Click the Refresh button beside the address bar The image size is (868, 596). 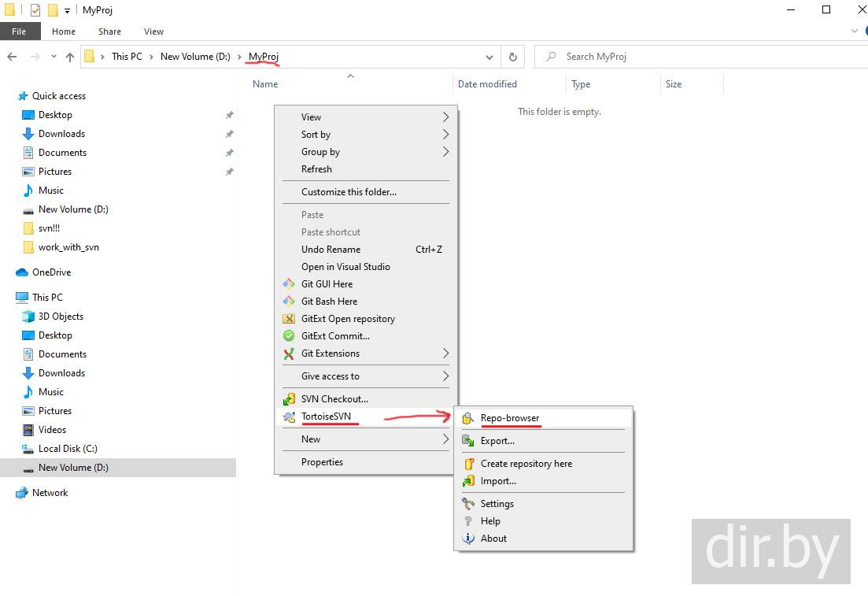[x=513, y=57]
